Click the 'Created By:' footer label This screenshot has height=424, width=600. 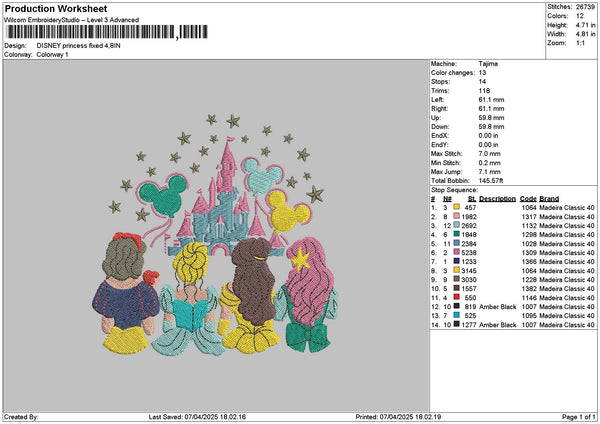[x=21, y=417]
